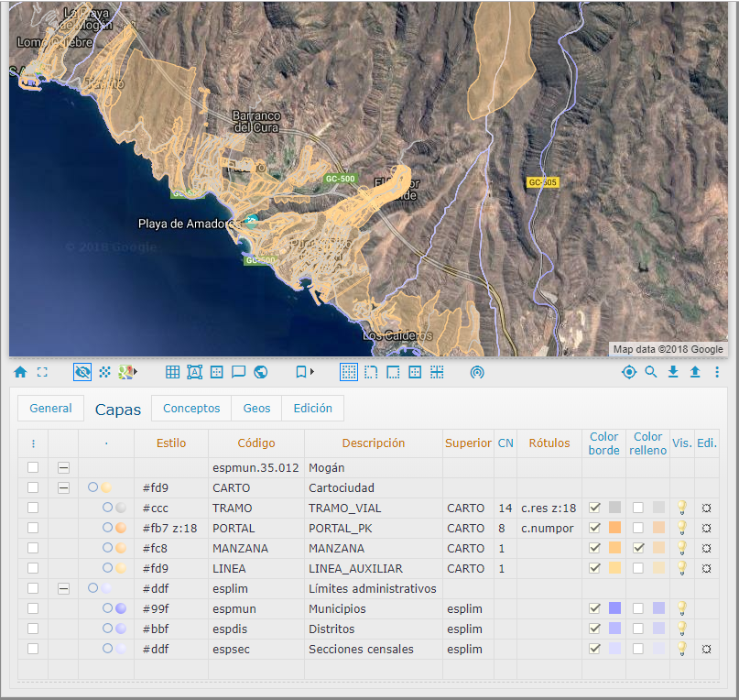Tick the row checkbox for the MANZANA layer
739x700 pixels.
click(33, 548)
